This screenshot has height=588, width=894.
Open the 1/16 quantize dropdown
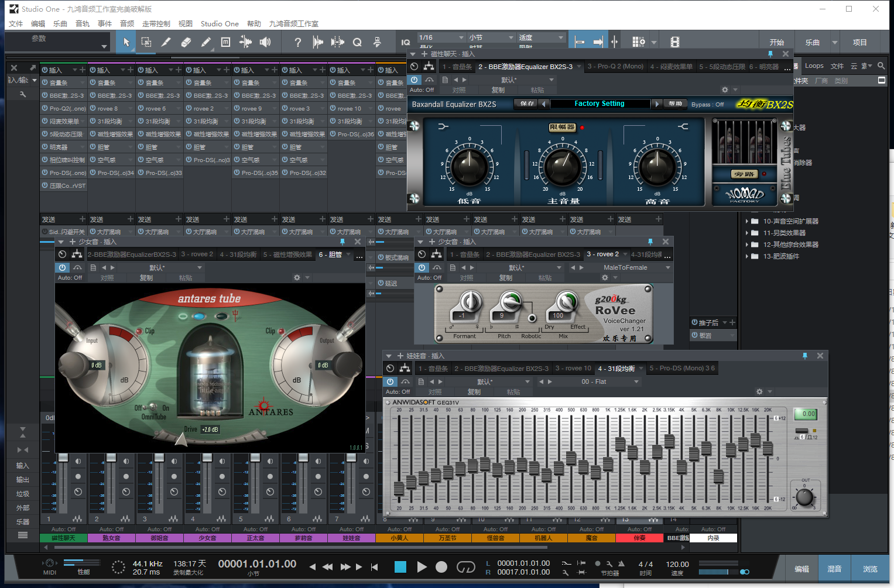[x=441, y=37]
